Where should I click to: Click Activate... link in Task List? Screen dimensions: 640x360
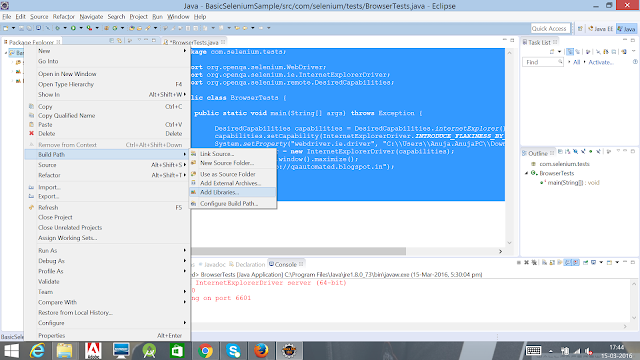tap(600, 62)
